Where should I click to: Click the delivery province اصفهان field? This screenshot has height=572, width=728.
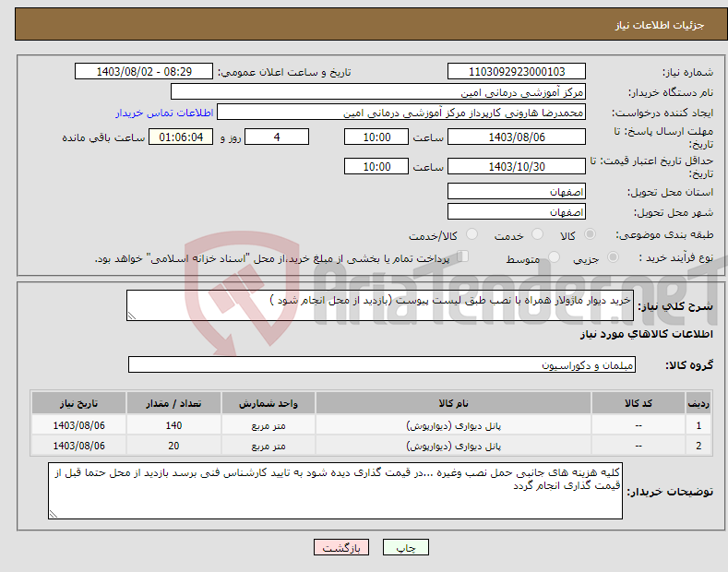517,191
